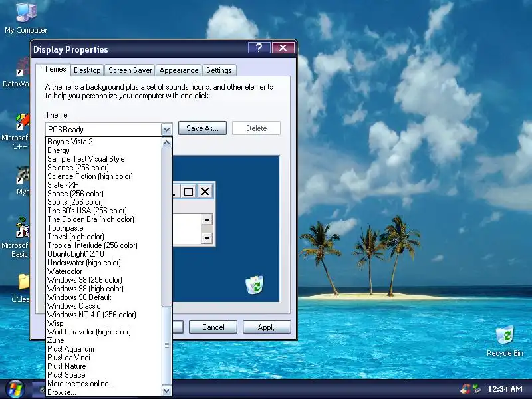Viewport: 532px width, 399px height.
Task: Click preview window scroll up arrow
Action: 207,220
